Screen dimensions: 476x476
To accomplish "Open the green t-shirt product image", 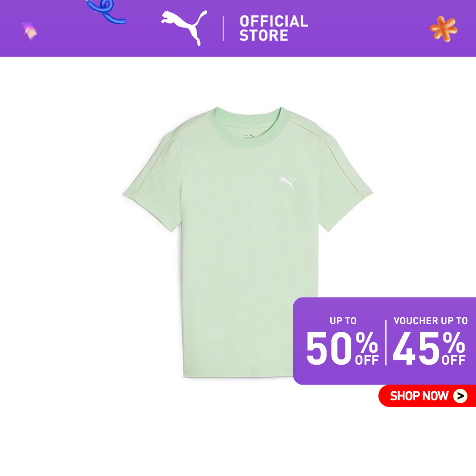I will tap(248, 242).
